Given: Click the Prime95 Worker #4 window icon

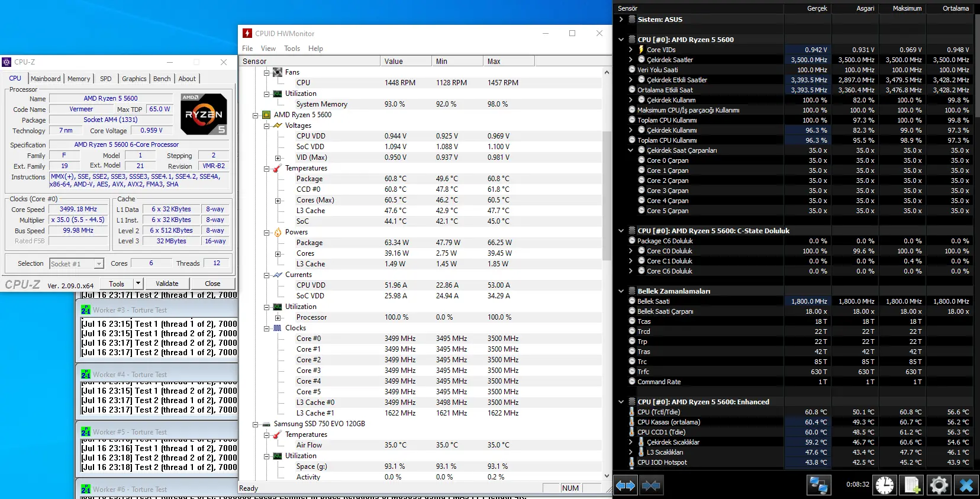Looking at the screenshot, I should 86,374.
